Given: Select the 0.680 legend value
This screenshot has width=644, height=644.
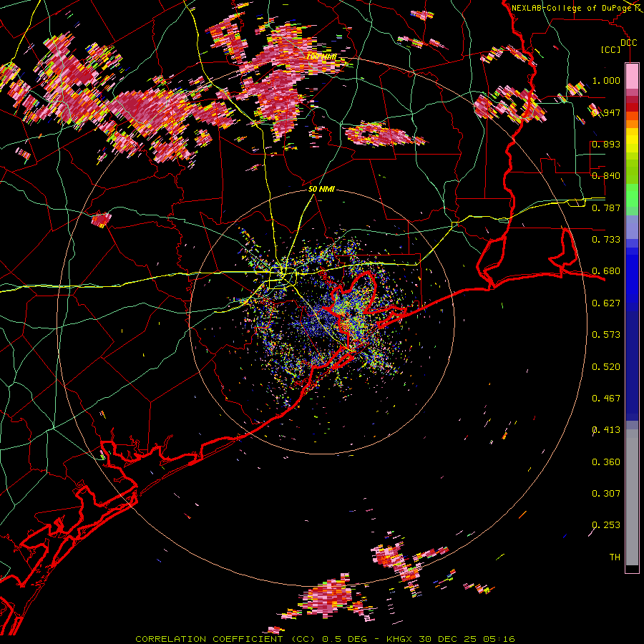Looking at the screenshot, I should tap(606, 271).
